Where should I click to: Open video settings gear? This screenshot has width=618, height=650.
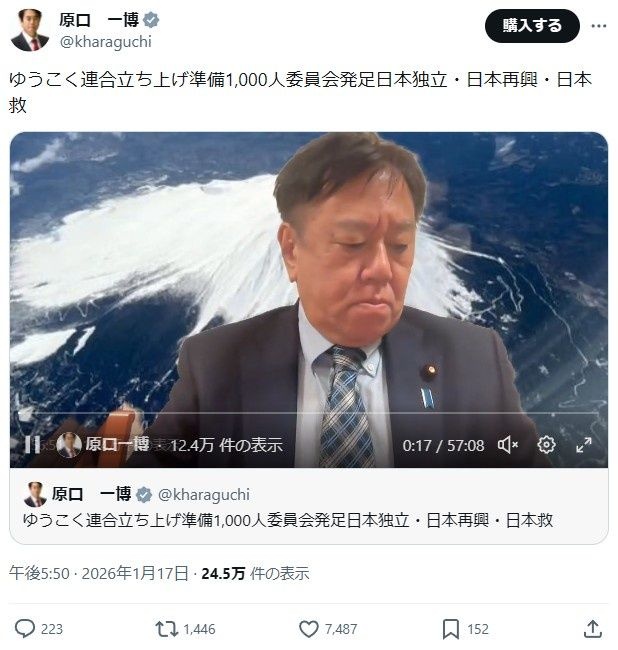coord(546,445)
